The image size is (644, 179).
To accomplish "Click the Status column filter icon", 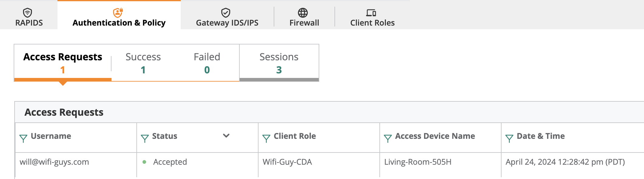I will [x=145, y=139].
